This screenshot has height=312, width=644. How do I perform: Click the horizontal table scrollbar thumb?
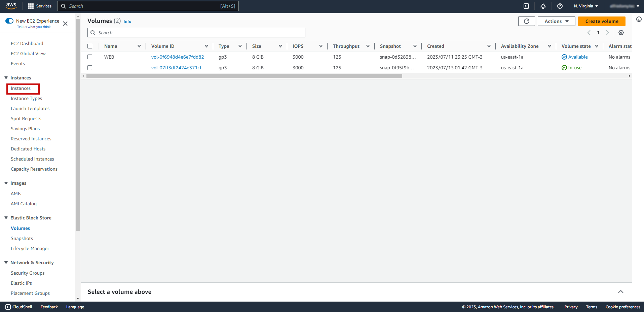[x=244, y=76]
